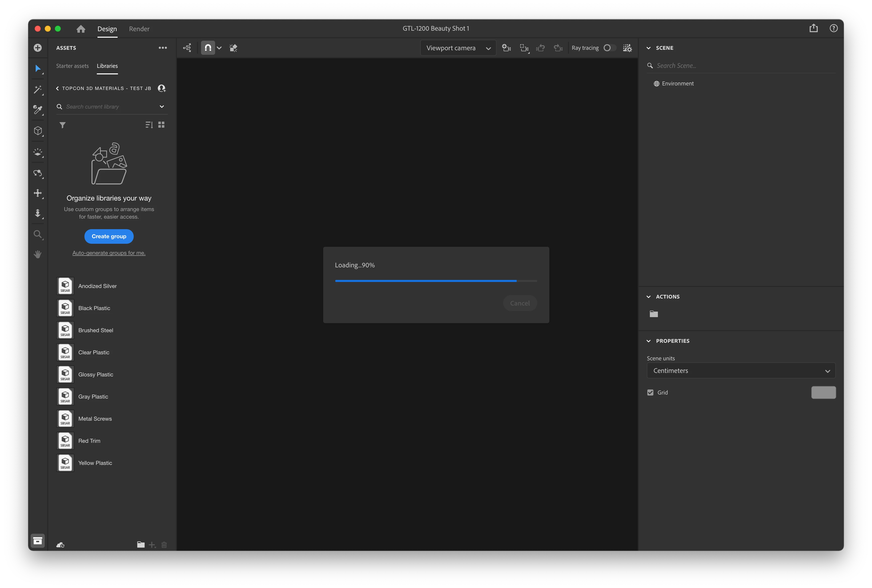Click the library filter funnel icon

63,125
